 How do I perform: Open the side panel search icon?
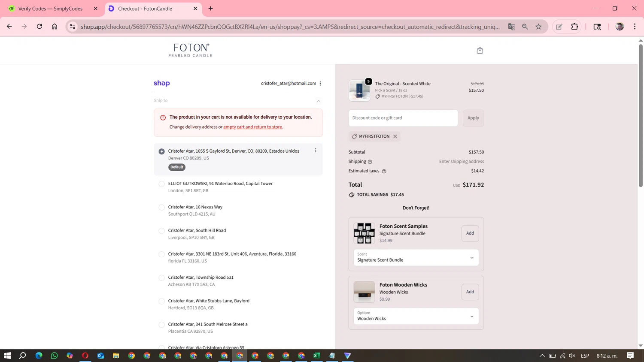(x=597, y=27)
